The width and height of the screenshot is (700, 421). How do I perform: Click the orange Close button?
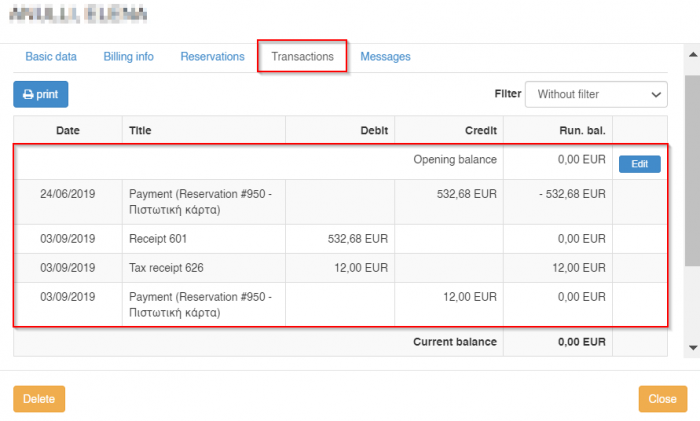[662, 399]
